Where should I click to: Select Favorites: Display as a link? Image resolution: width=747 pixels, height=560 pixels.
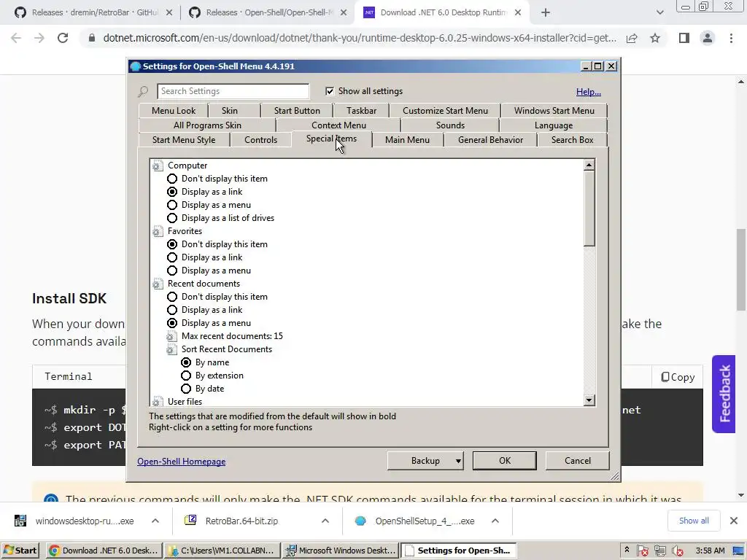point(172,257)
